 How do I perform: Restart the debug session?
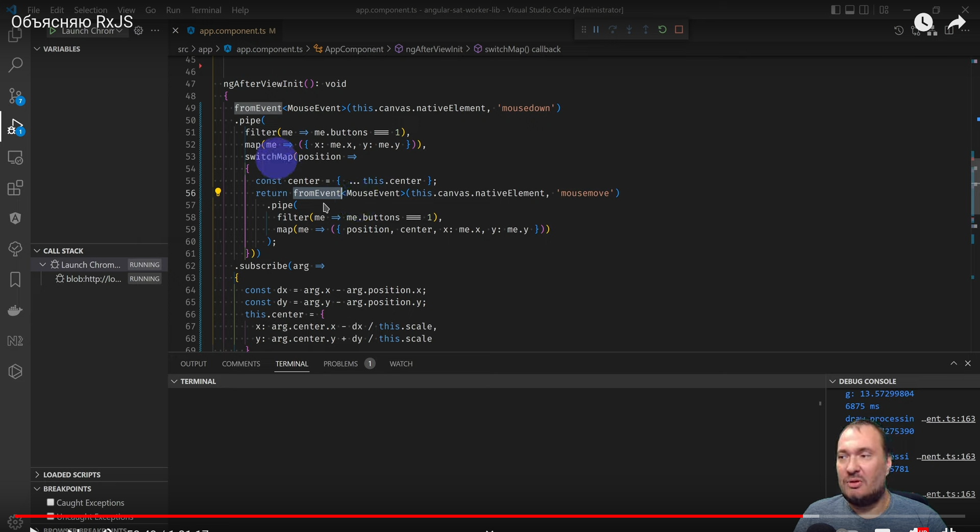click(663, 30)
